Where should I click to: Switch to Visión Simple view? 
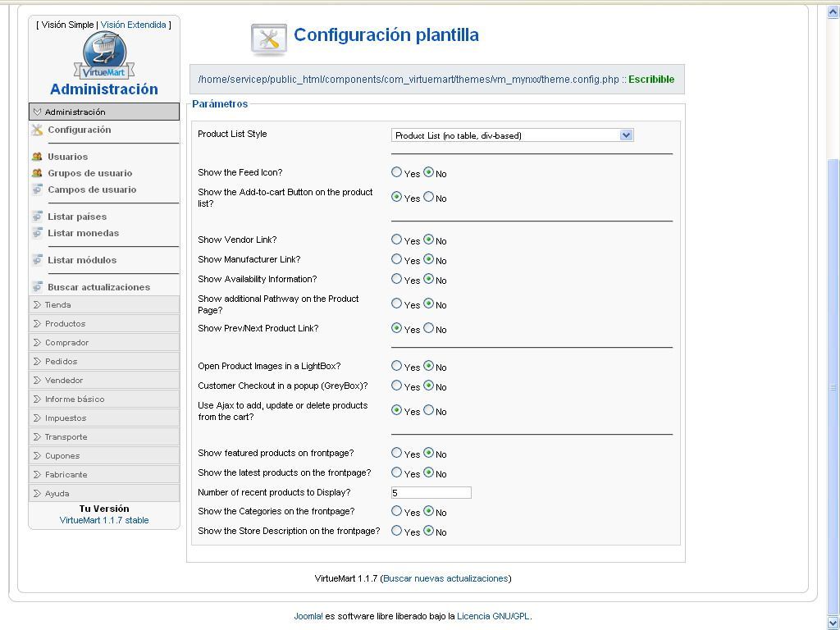(x=67, y=25)
